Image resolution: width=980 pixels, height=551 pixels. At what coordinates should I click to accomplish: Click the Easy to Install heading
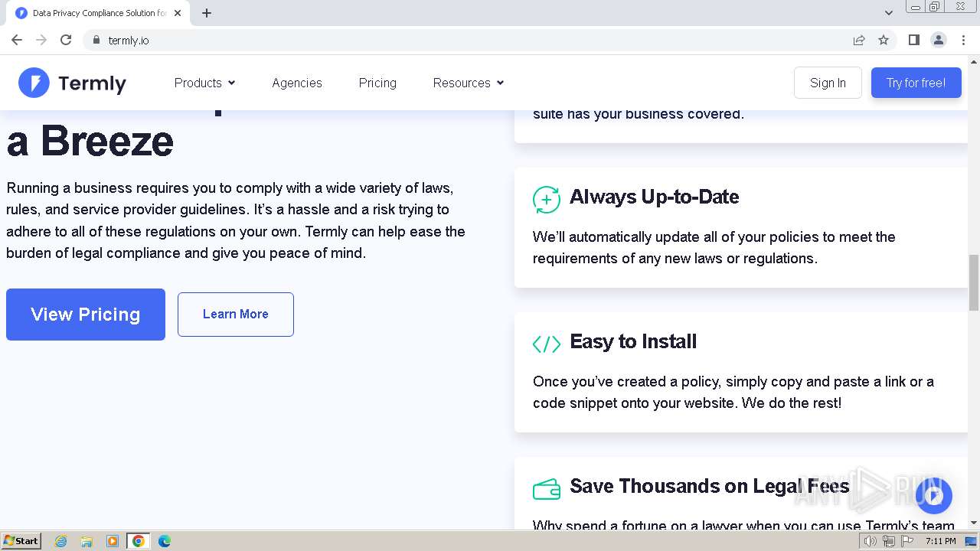pyautogui.click(x=633, y=341)
